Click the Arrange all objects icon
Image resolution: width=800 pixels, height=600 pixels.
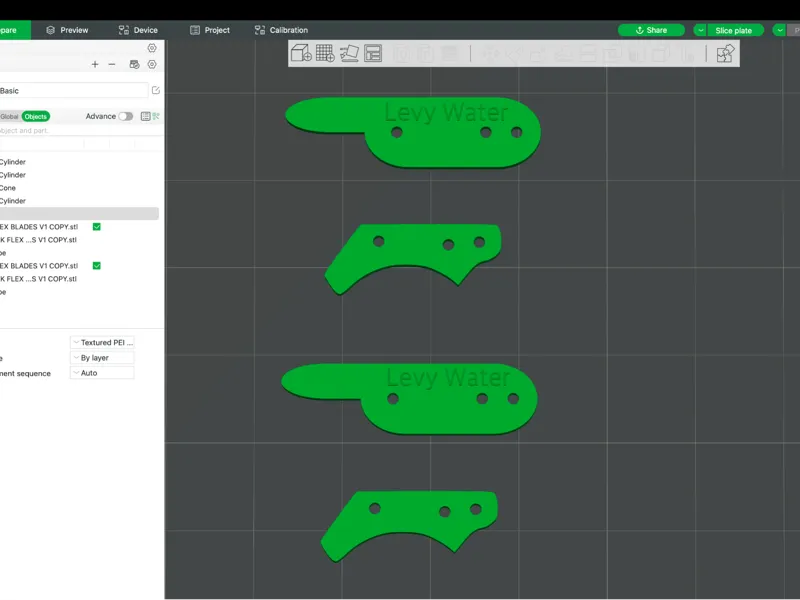373,53
